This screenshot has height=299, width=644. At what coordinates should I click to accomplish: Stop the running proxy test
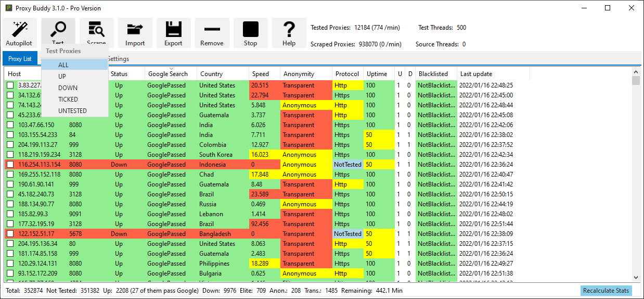click(x=250, y=29)
